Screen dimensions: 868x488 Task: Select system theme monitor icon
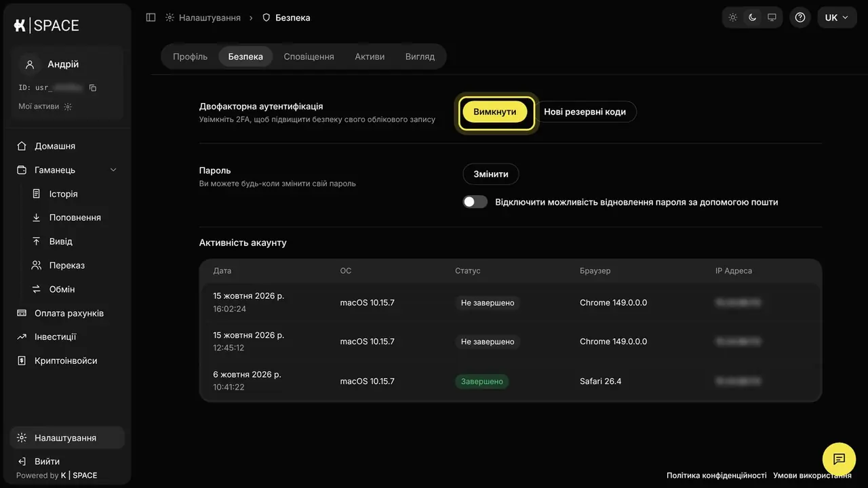[772, 18]
